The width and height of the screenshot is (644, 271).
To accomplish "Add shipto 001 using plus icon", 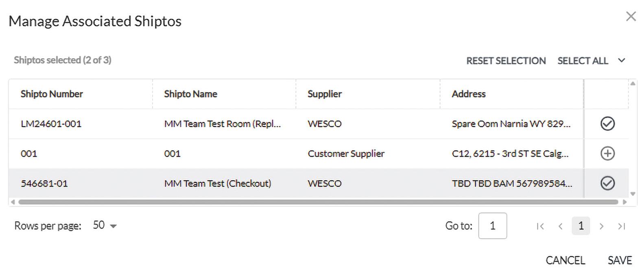I will (x=607, y=153).
